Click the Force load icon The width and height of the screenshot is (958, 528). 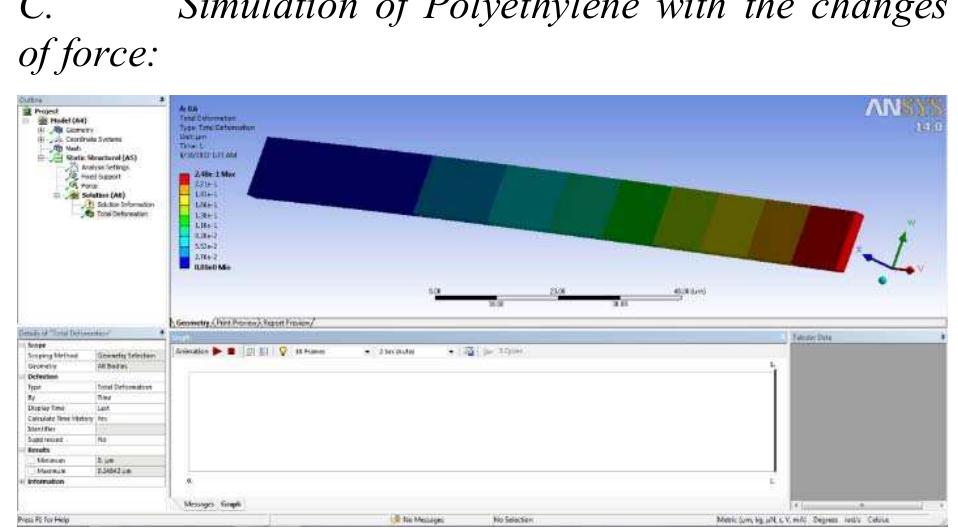tap(73, 186)
